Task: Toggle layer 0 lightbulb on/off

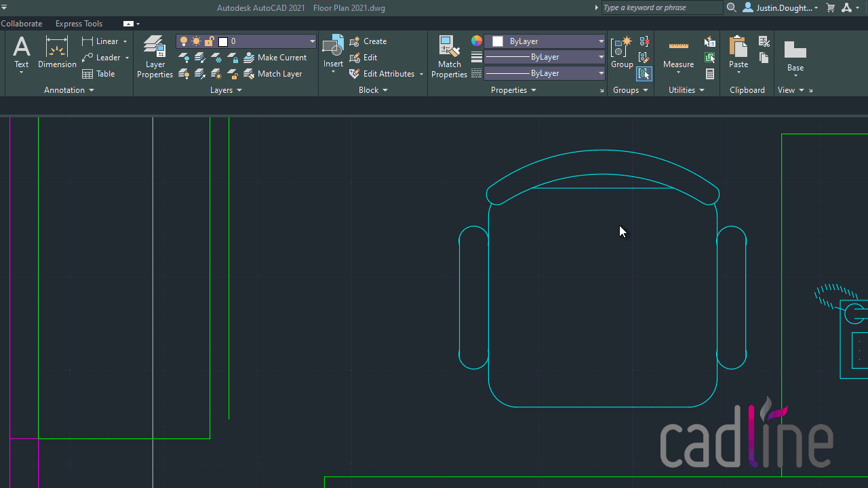Action: coord(184,41)
